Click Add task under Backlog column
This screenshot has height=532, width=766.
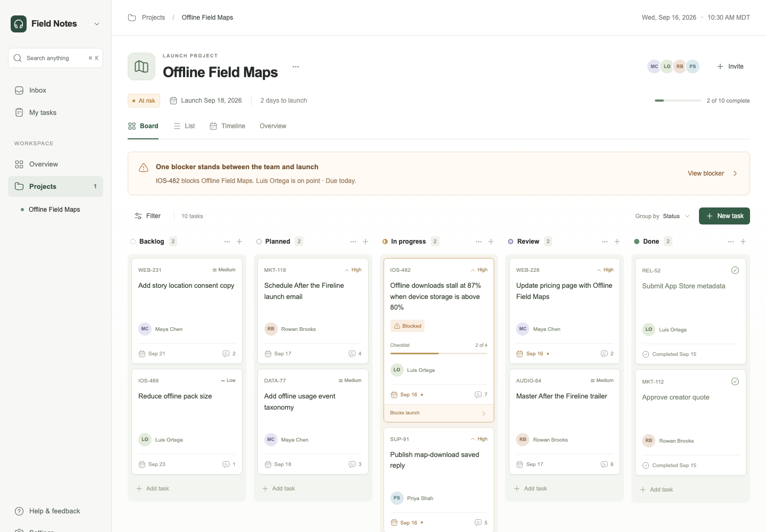(153, 489)
